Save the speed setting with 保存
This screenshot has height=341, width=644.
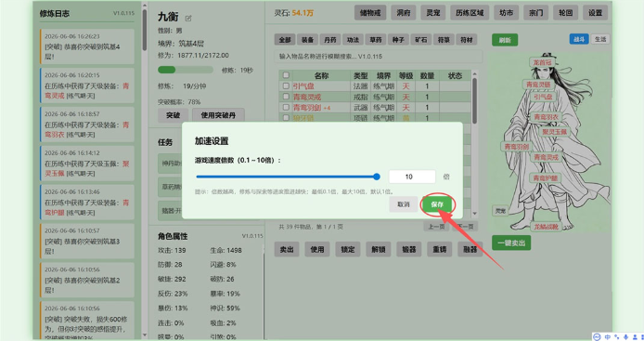pyautogui.click(x=437, y=204)
